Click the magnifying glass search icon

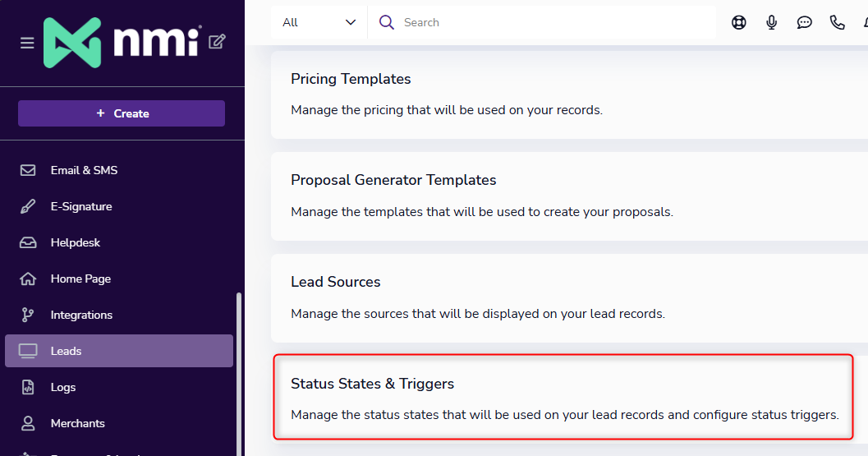click(387, 22)
